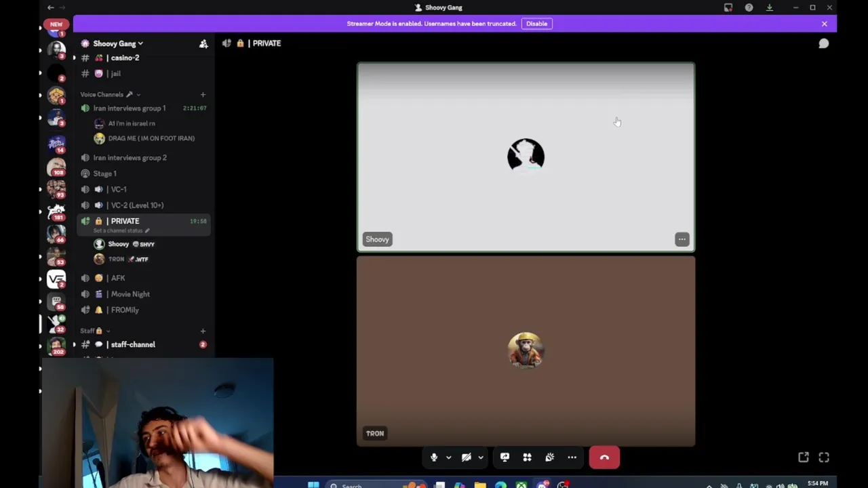Open Activities launcher icon in call bar
Image resolution: width=868 pixels, height=488 pixels.
(x=527, y=457)
